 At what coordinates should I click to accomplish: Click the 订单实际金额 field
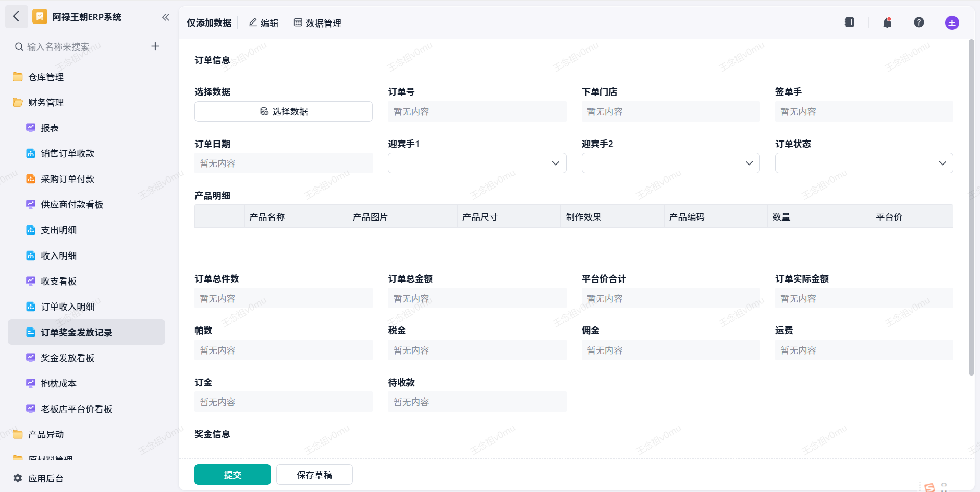tap(864, 298)
